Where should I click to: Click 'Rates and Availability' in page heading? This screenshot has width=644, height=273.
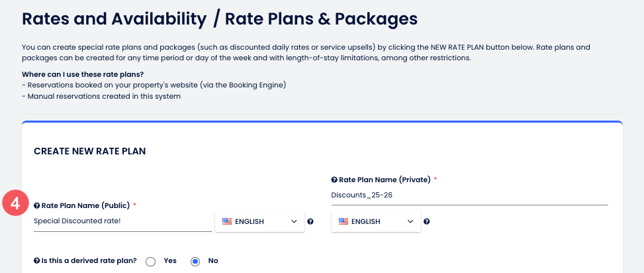[113, 18]
